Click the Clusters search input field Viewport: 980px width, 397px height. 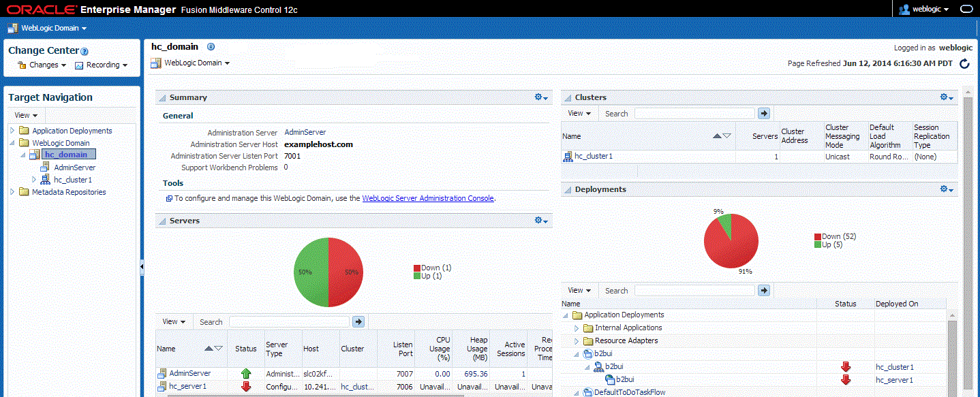(x=694, y=114)
